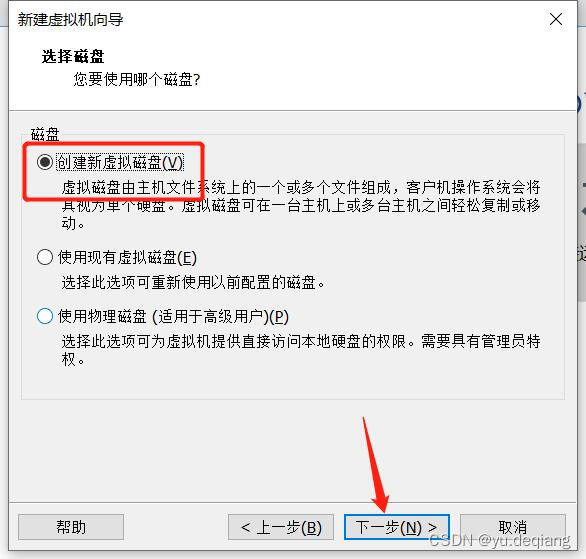
Task: Choose the 使用现有虚拟磁盘(E) radio button
Action: pyautogui.click(x=45, y=257)
